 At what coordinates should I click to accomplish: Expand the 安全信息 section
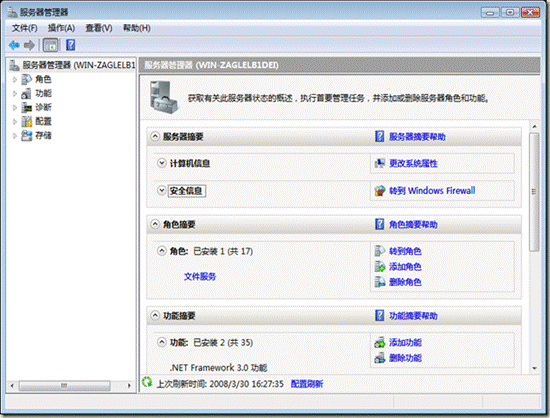[161, 190]
